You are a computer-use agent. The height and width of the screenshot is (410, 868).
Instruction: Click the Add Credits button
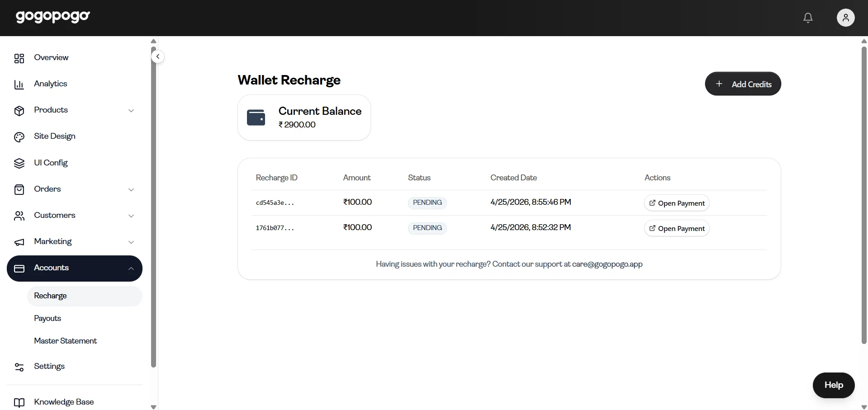point(743,84)
